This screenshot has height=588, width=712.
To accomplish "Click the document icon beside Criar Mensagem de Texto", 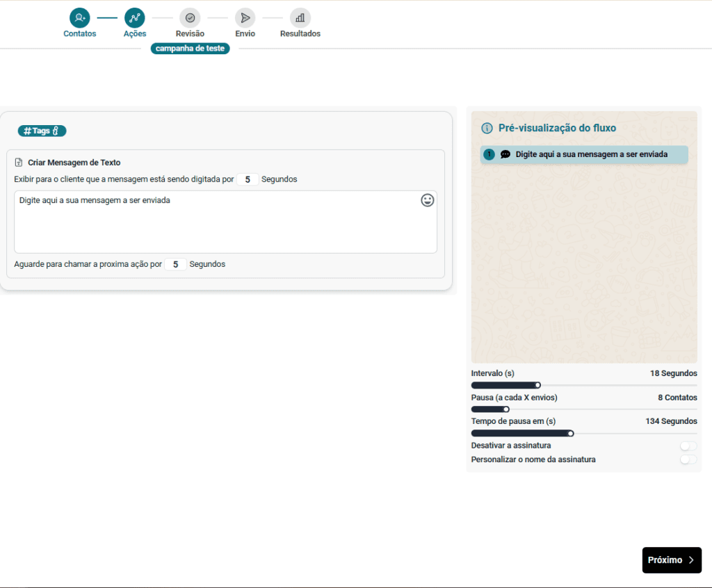I will tap(19, 163).
